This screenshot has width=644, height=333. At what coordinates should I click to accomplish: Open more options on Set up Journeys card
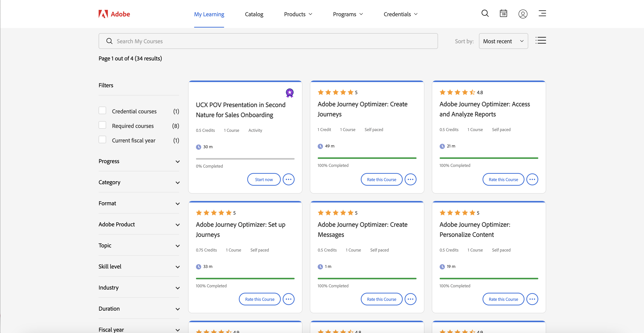pyautogui.click(x=288, y=299)
